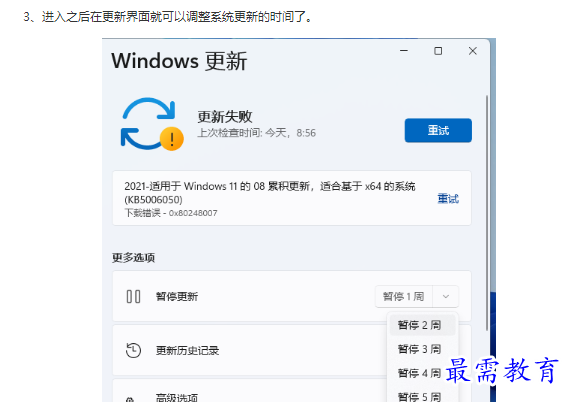Click the history clock icon
The image size is (567, 402).
[x=133, y=350]
